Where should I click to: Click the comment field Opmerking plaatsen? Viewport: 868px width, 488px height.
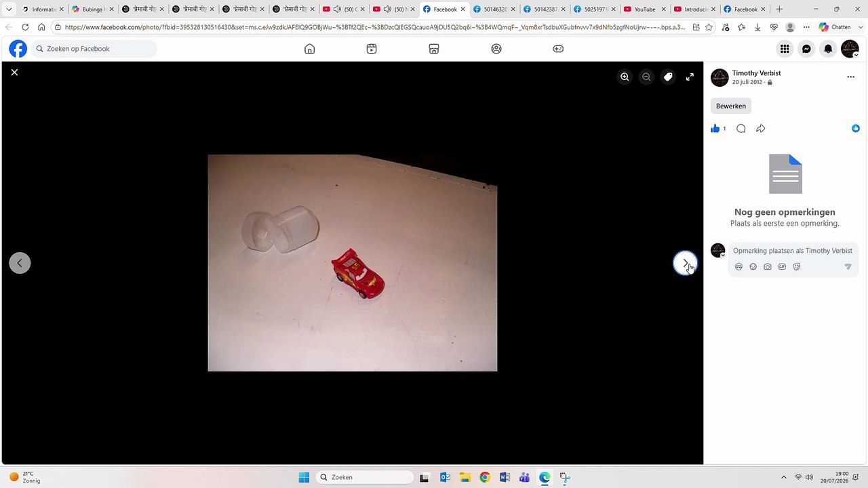(x=793, y=251)
